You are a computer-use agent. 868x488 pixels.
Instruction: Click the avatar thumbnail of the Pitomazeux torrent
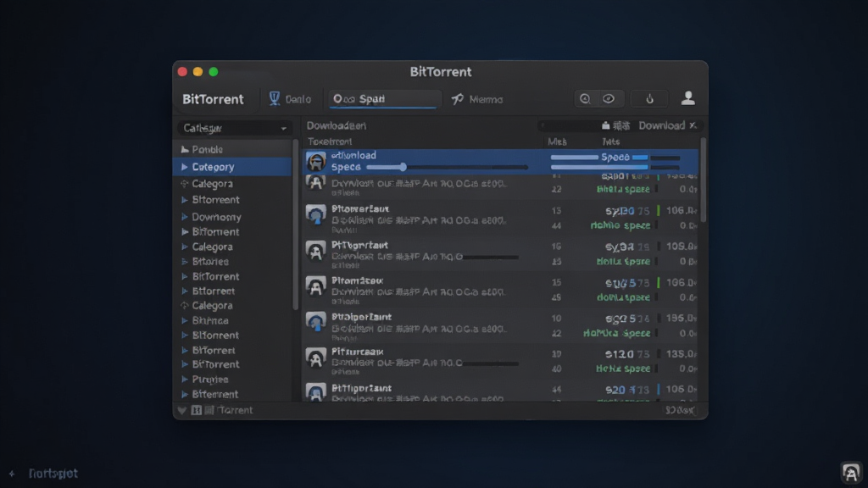(316, 287)
